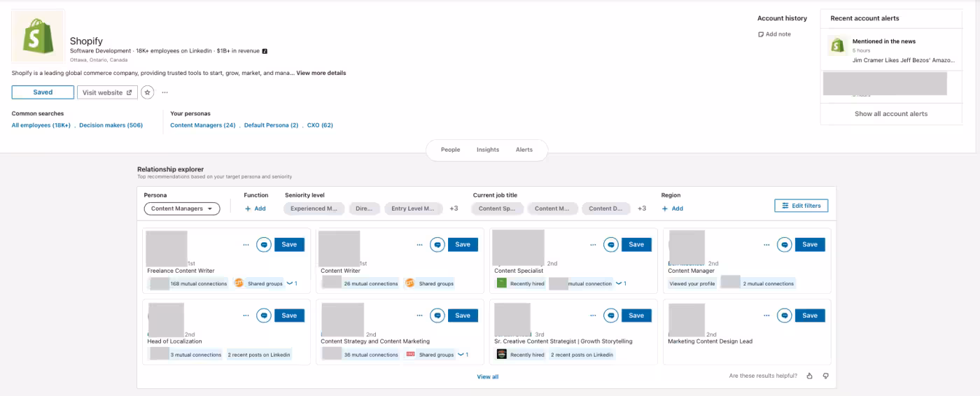This screenshot has height=396, width=980.
Task: Message the Content Writer lead
Action: (437, 245)
